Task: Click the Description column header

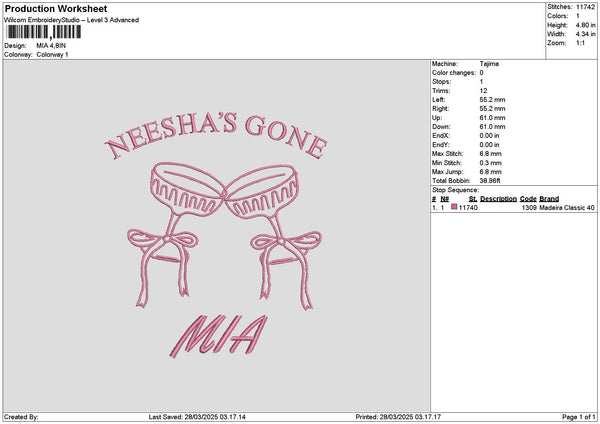Action: [498, 199]
